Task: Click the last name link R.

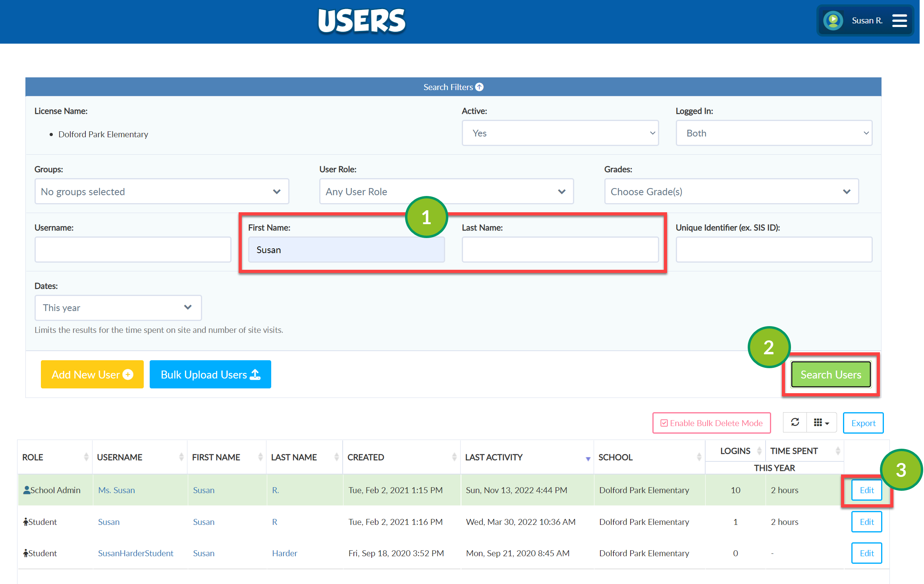Action: click(x=274, y=522)
